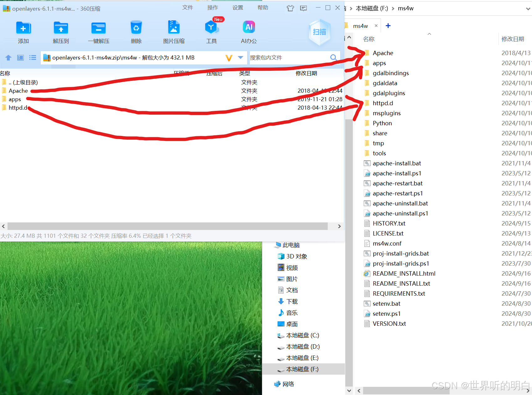Click the search magnifier icon in 360压缩
This screenshot has width=532, height=395.
click(334, 58)
